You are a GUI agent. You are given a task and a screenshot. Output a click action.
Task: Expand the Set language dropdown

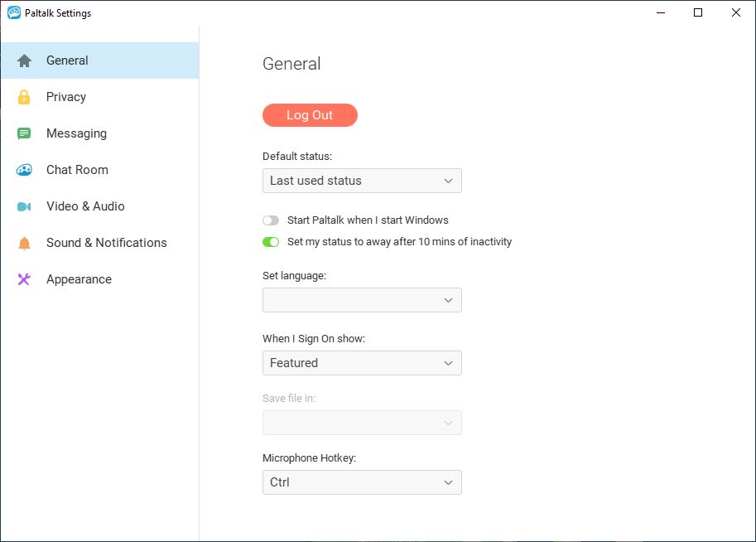click(362, 300)
